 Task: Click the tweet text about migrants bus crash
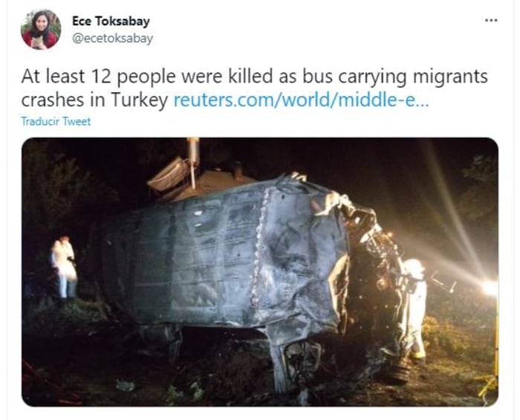coord(254,88)
